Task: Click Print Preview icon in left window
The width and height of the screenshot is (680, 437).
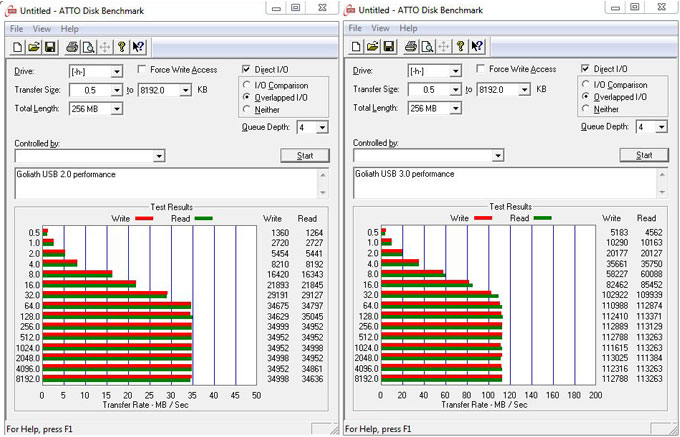Action: tap(88, 47)
